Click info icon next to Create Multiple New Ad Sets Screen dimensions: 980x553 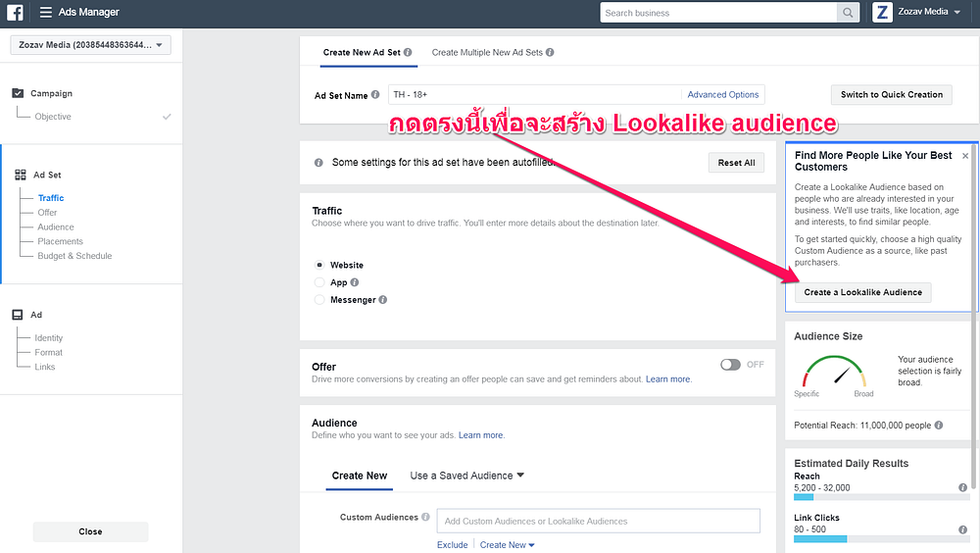point(550,53)
